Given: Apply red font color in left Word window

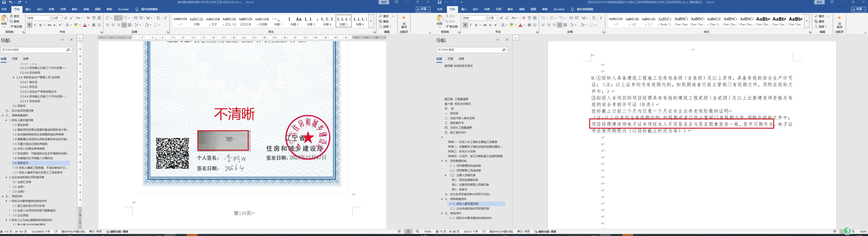Looking at the screenshot, I should [x=85, y=25].
